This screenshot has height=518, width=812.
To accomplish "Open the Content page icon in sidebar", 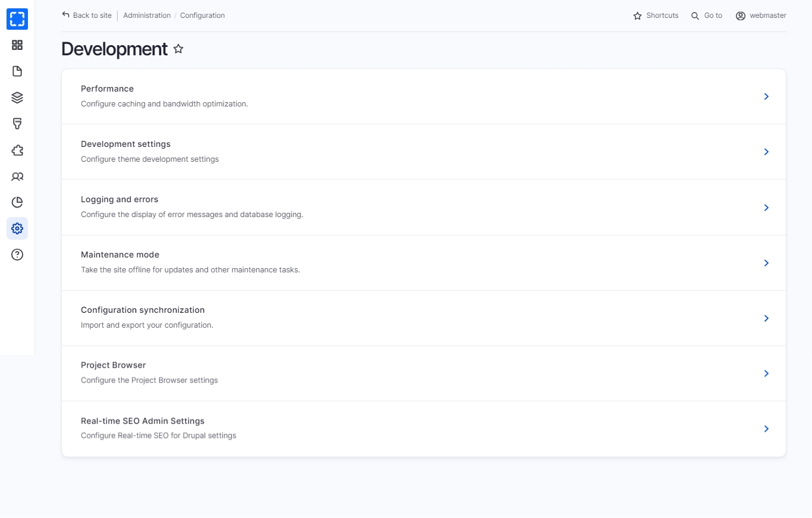I will 17,71.
